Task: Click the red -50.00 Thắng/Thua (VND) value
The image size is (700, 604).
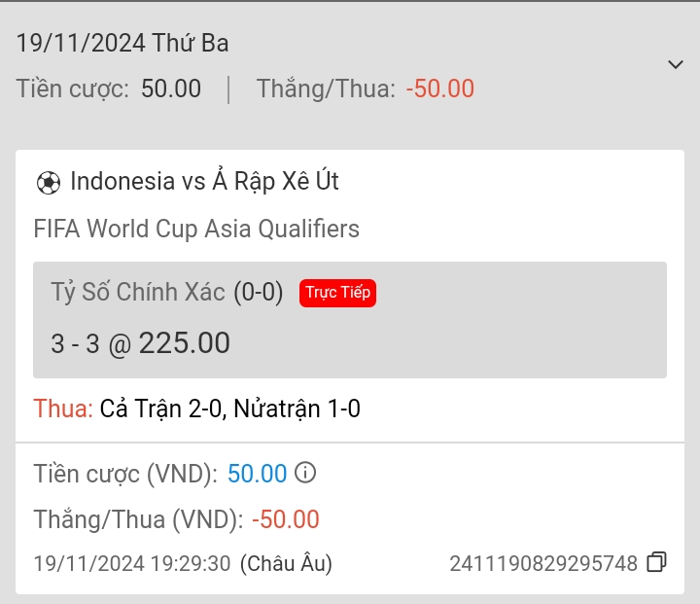Action: [x=285, y=519]
